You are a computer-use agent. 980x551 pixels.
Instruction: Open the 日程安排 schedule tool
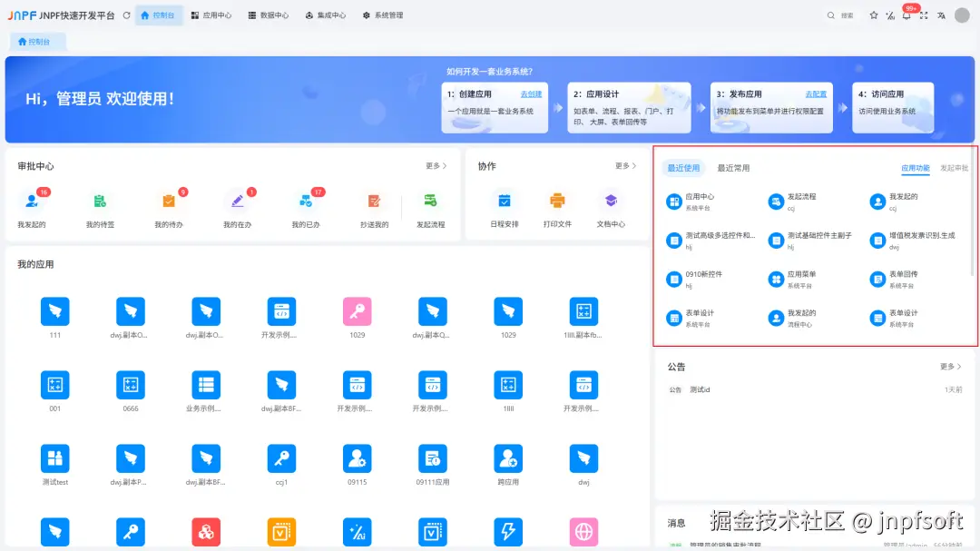pos(505,209)
